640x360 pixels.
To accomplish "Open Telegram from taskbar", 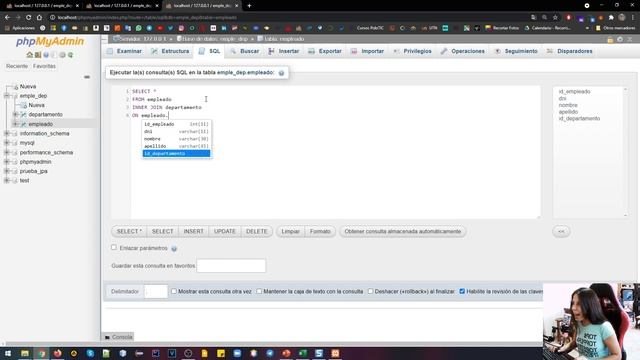I will (270, 353).
